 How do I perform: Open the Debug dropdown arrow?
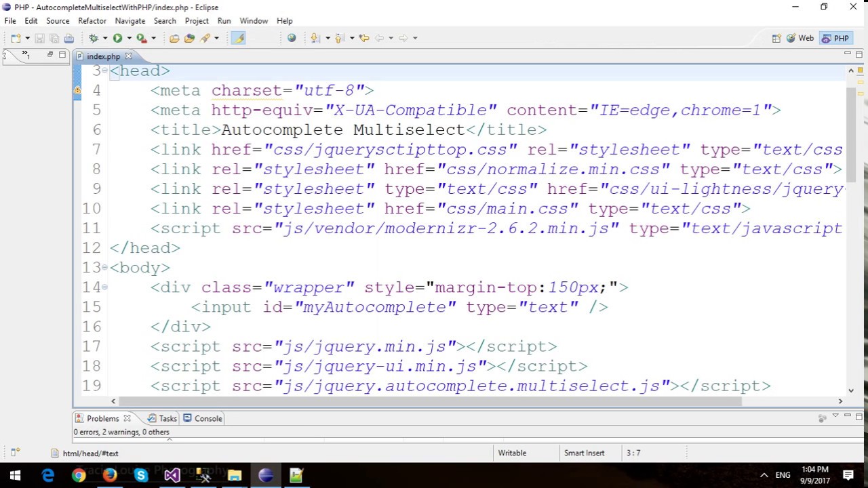point(105,38)
